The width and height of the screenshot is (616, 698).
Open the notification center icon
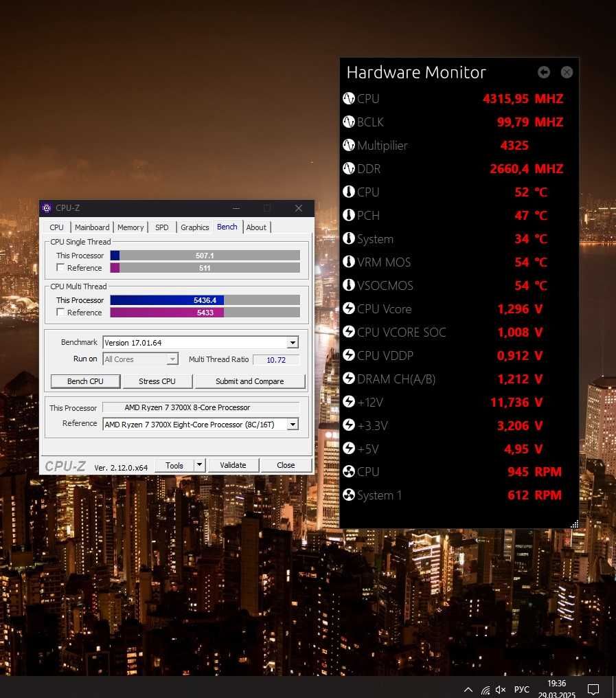(593, 690)
